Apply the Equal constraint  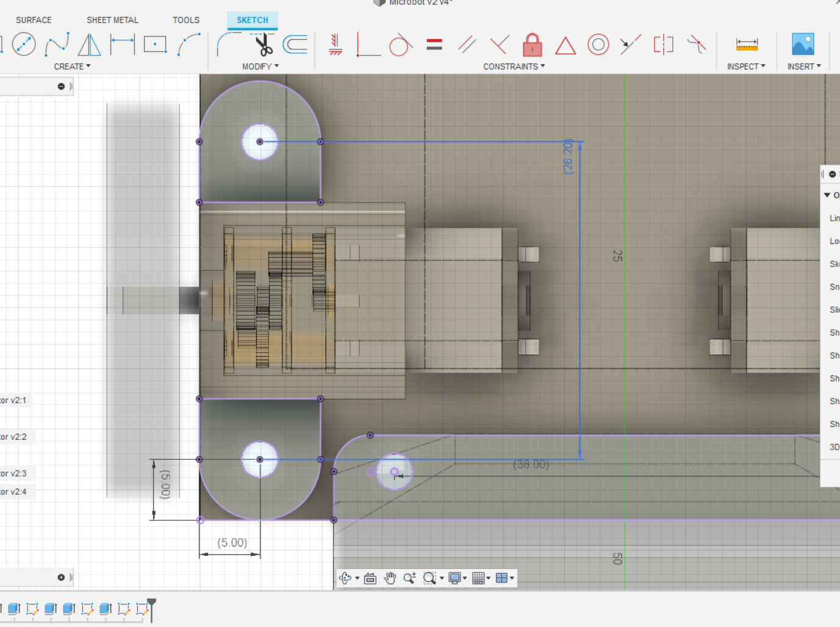click(x=434, y=45)
